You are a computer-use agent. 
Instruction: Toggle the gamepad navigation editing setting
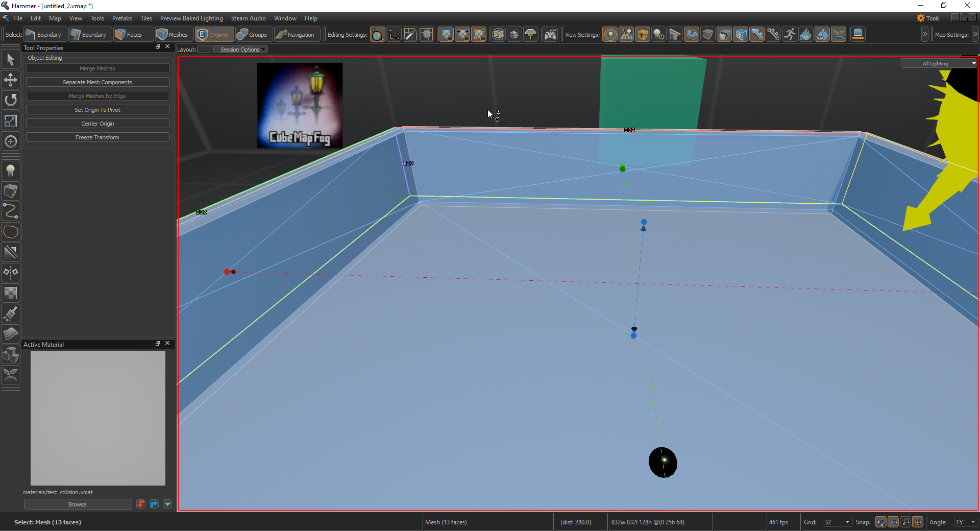pyautogui.click(x=551, y=34)
